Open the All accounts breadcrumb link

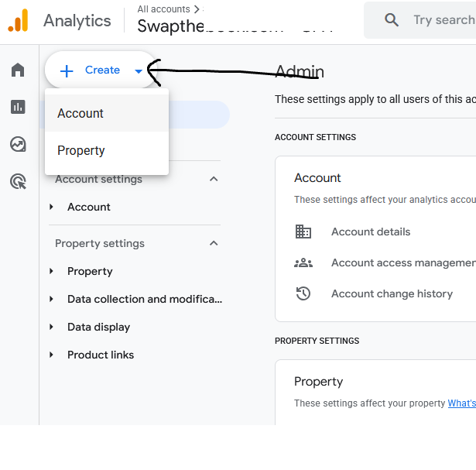coord(163,9)
